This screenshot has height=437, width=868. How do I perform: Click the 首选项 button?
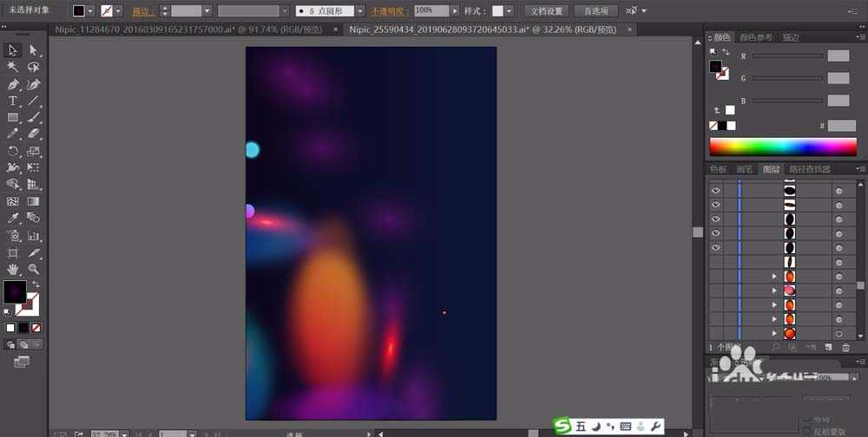point(595,10)
